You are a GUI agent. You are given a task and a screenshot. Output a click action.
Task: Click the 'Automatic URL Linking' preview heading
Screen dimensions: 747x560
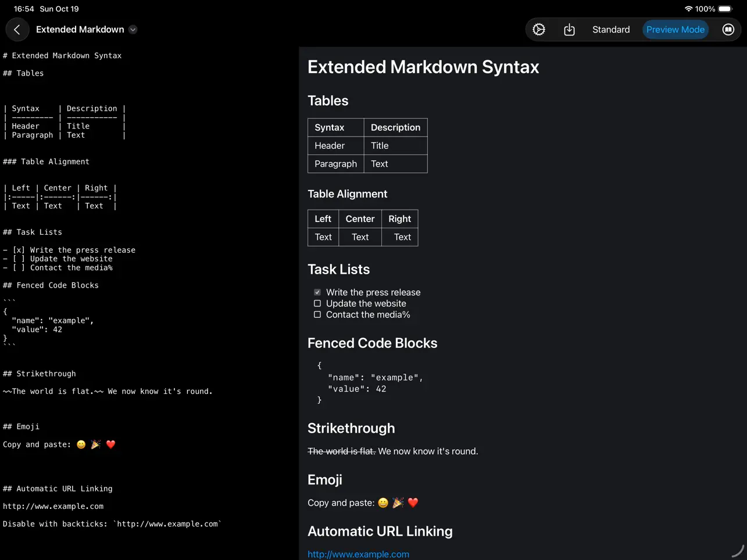(x=380, y=532)
